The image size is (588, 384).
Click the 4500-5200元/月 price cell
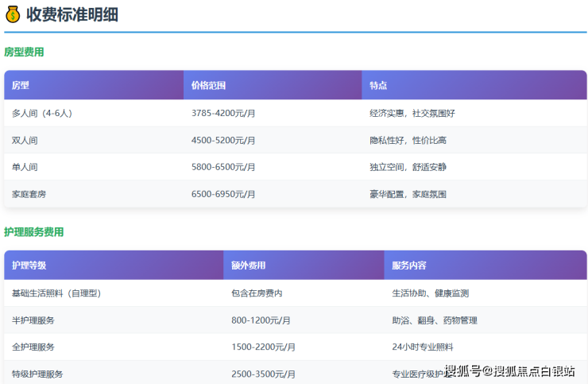[x=223, y=141]
